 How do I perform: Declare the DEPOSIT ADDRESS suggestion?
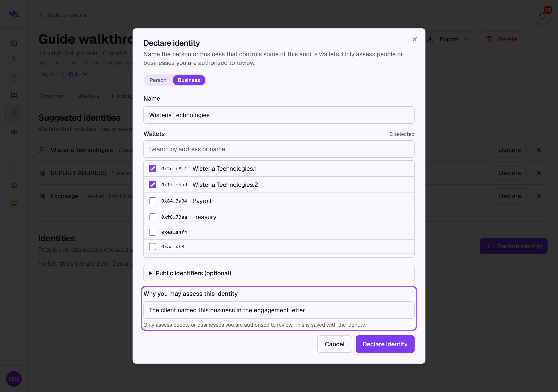[x=510, y=173]
